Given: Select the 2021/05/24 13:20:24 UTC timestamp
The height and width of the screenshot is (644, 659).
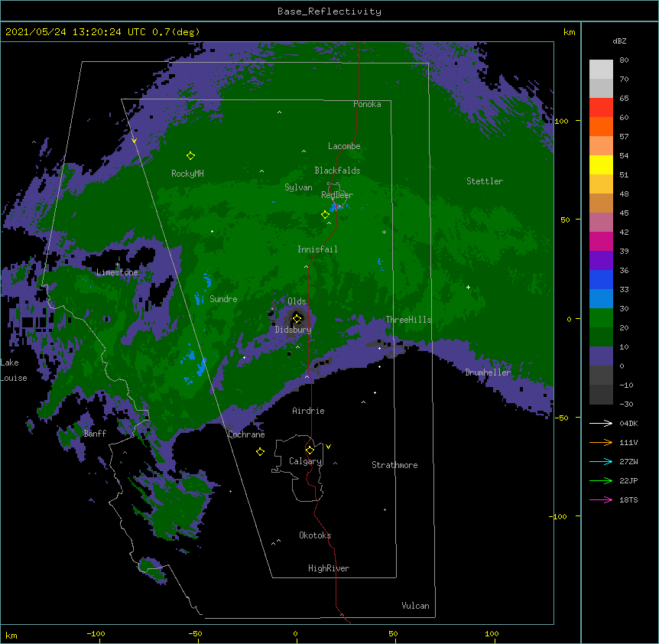Looking at the screenshot, I should (76, 32).
